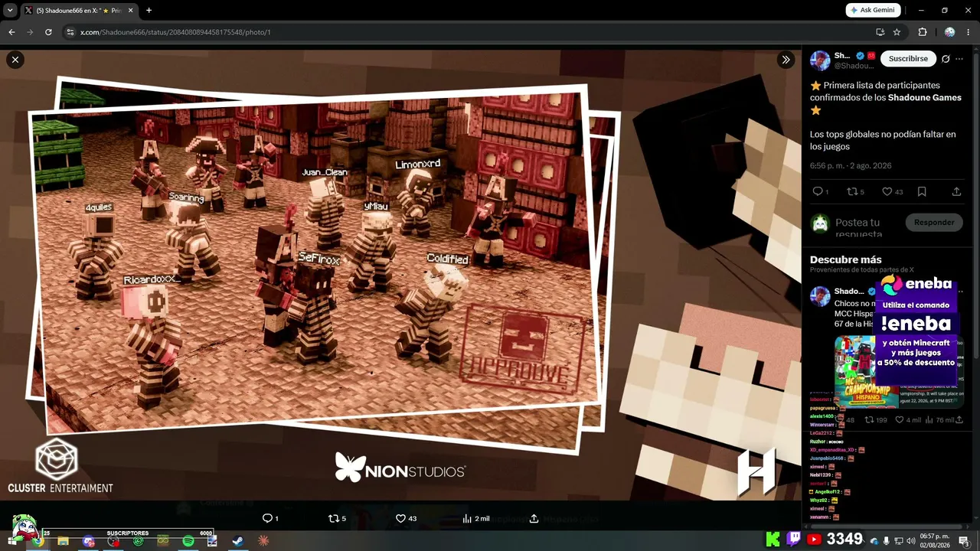Screen dimensions: 980x551
Task: Share the post from side panel
Action: (x=956, y=192)
